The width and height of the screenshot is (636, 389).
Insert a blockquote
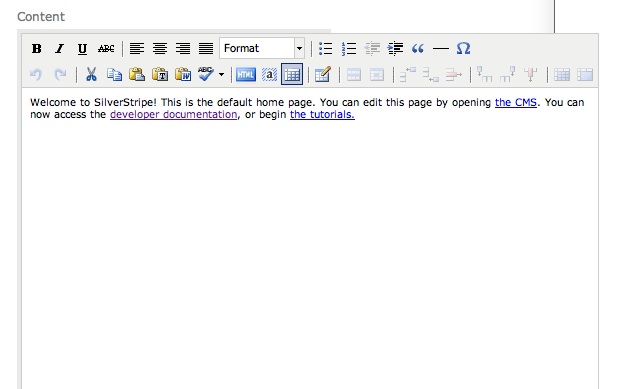(418, 49)
